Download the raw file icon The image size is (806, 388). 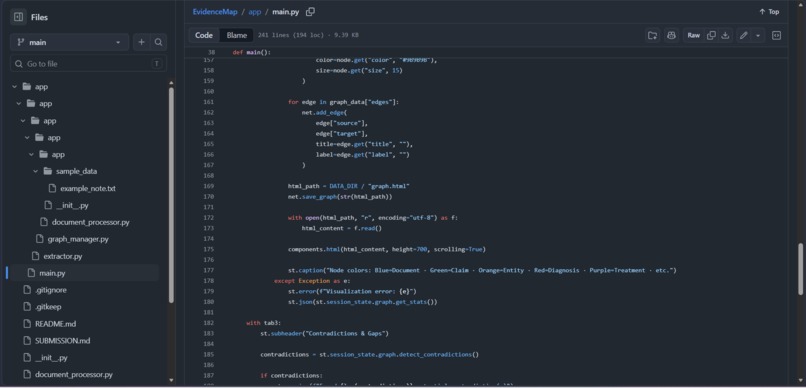(725, 35)
